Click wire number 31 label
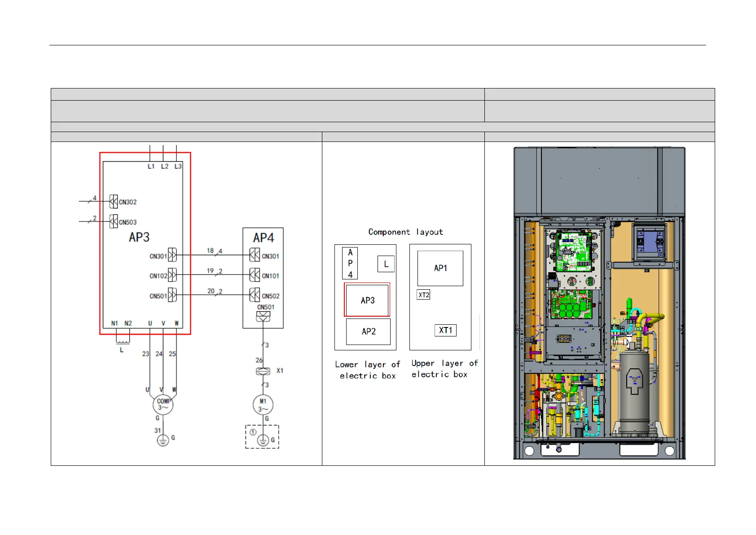The height and width of the screenshot is (535, 756). tap(158, 430)
